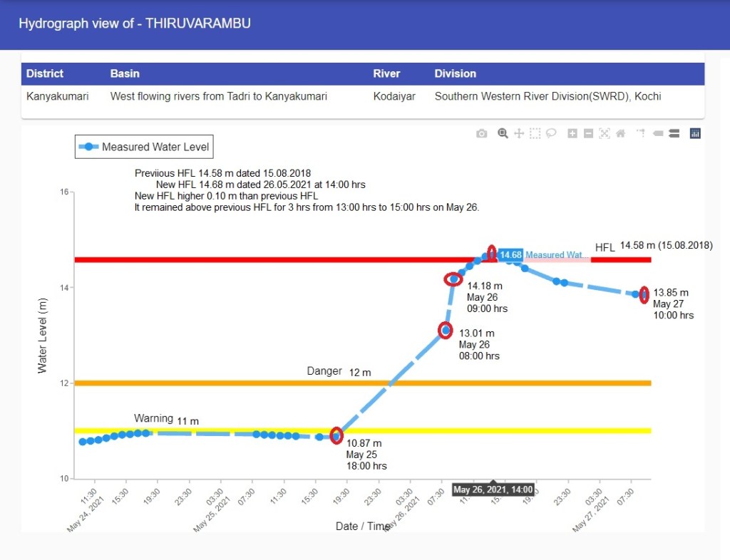Activate the Lasso Select tool
The image size is (730, 560).
pyautogui.click(x=550, y=133)
